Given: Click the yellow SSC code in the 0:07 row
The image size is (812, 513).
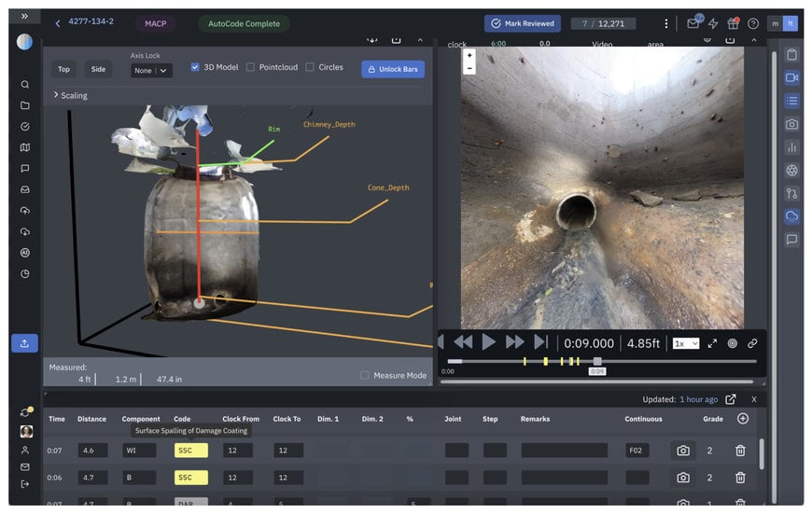Looking at the screenshot, I should coord(191,451).
